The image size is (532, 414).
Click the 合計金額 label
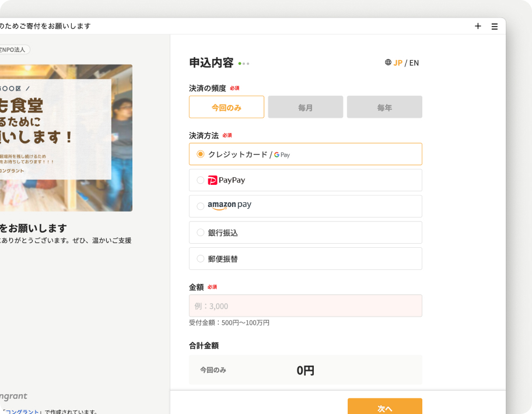(x=204, y=346)
